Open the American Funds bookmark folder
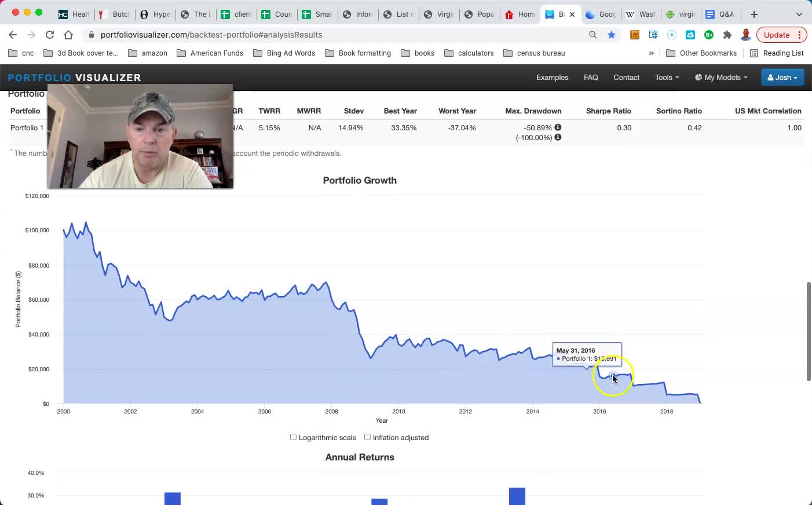The height and width of the screenshot is (505, 812). [x=210, y=53]
